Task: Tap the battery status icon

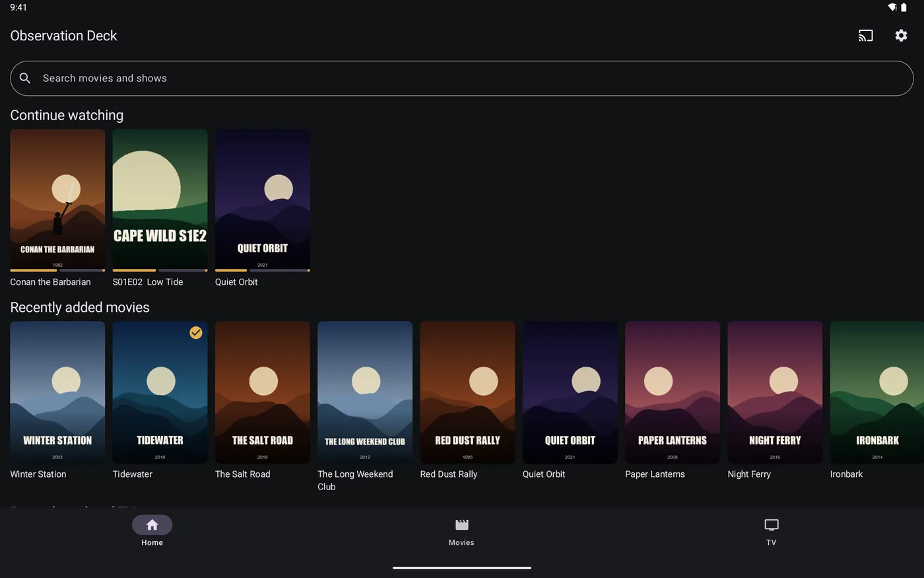Action: [x=904, y=7]
